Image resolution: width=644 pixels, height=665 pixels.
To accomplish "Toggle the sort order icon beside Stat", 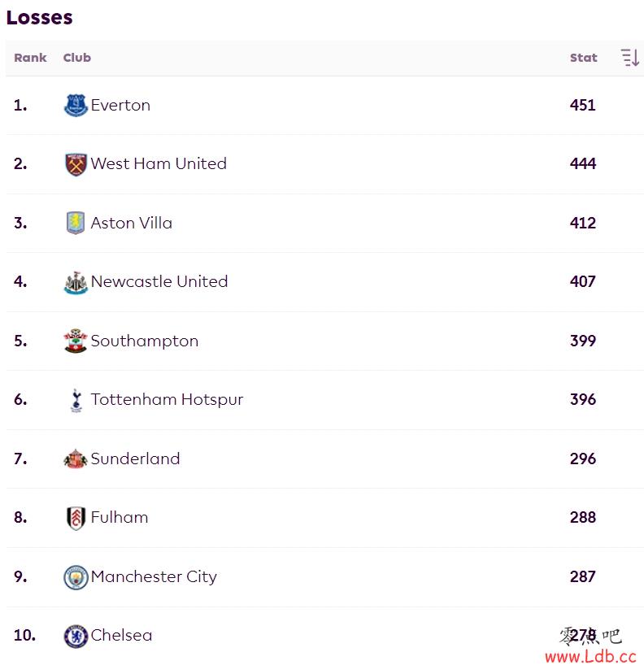I will 630,58.
